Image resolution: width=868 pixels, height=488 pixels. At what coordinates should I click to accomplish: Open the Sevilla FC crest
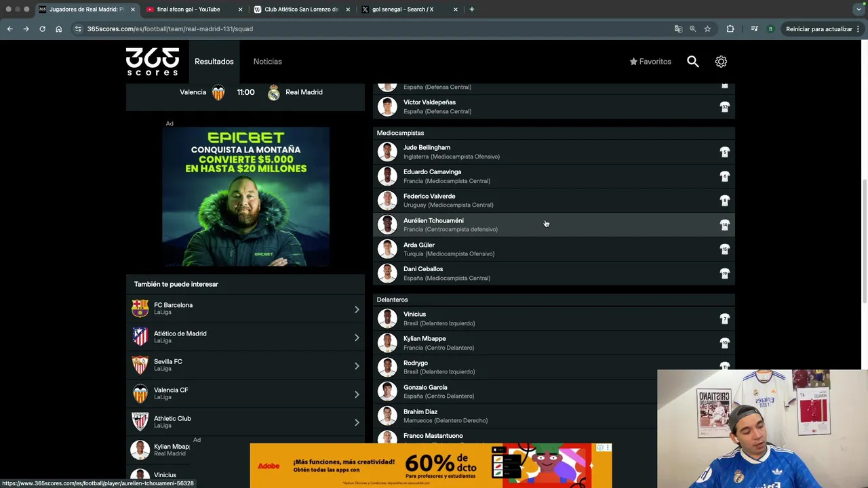point(140,365)
